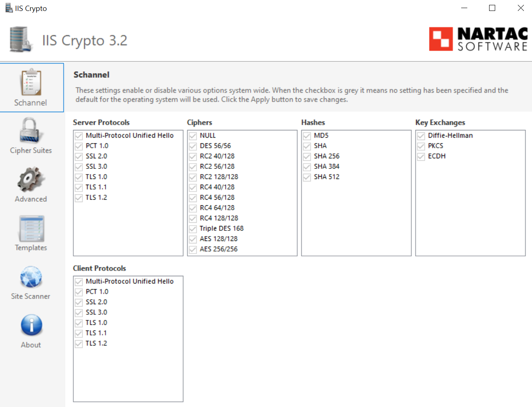
Task: Toggle the RC4 40/128 cipher checkbox
Action: [193, 187]
